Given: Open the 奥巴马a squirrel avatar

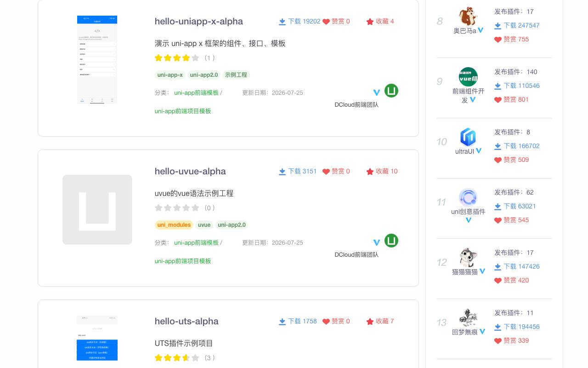Looking at the screenshot, I should point(468,17).
